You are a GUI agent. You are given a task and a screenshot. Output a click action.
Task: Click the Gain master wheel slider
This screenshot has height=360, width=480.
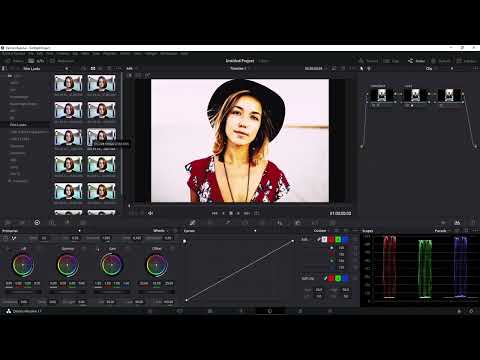coord(112,292)
